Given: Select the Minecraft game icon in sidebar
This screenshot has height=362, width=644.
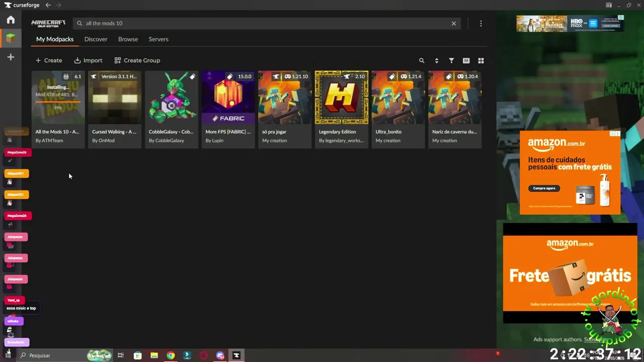Looking at the screenshot, I should [x=11, y=38].
